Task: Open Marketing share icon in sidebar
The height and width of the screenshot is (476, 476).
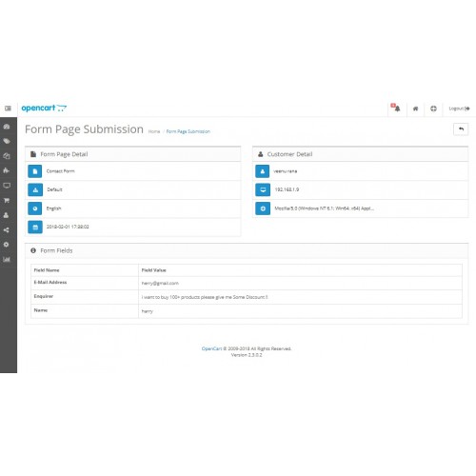Action: click(x=6, y=229)
